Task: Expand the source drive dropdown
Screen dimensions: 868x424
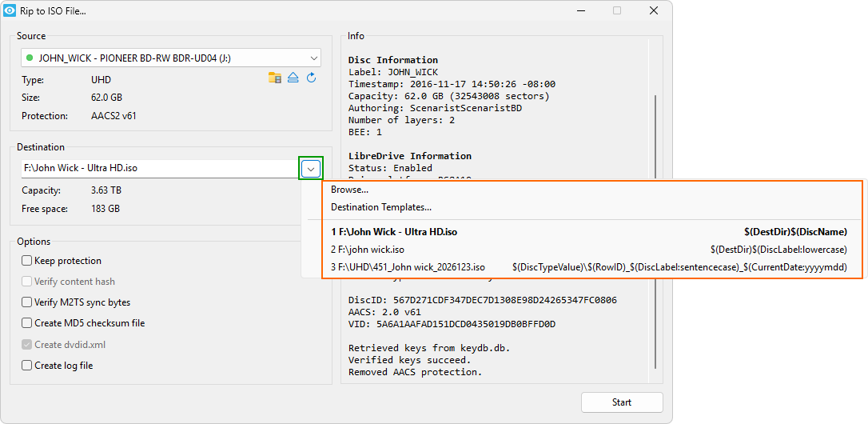Action: coord(313,58)
